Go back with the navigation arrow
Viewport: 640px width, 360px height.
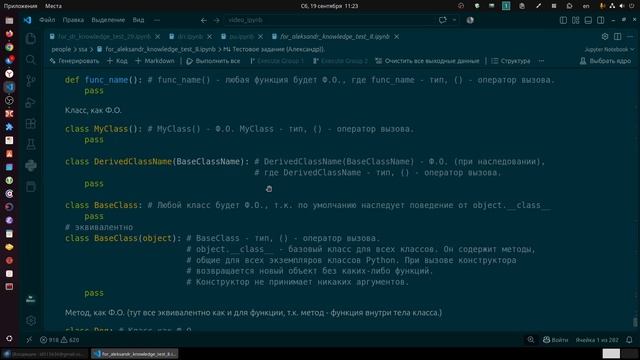pos(204,20)
